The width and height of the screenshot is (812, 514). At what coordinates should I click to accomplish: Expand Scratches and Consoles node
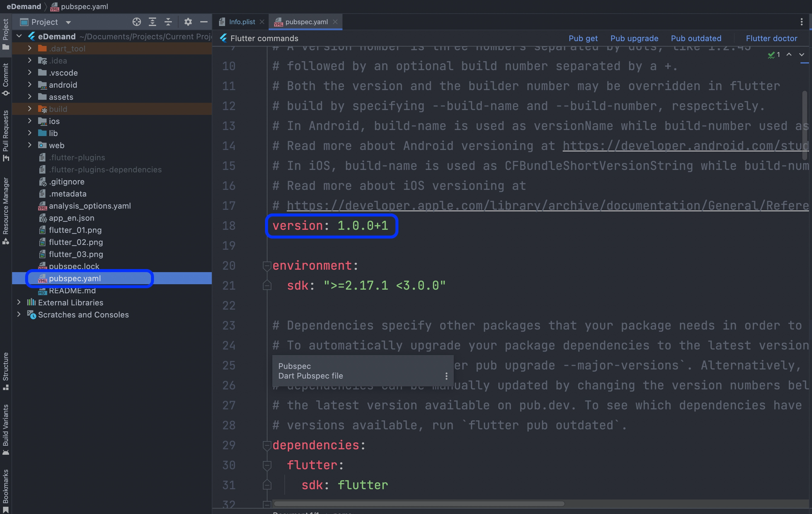(19, 314)
